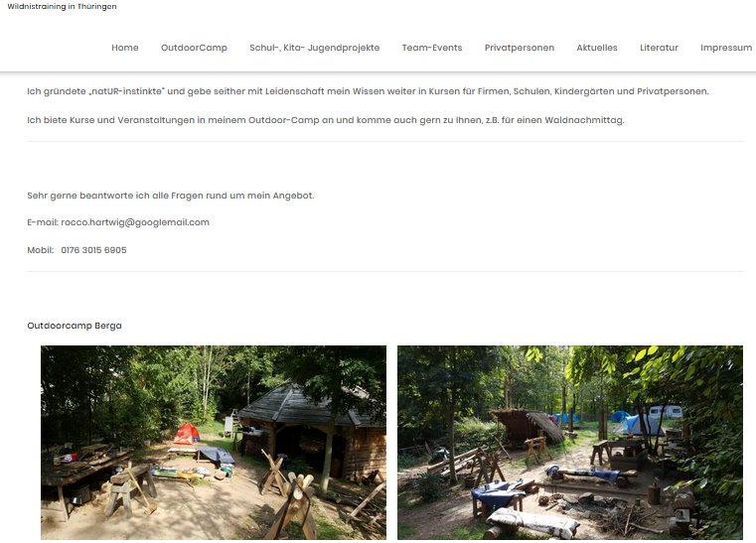Viewport: 756px width, 543px height.
Task: Click the Outdoorcamp Berga heading
Action: (75, 326)
